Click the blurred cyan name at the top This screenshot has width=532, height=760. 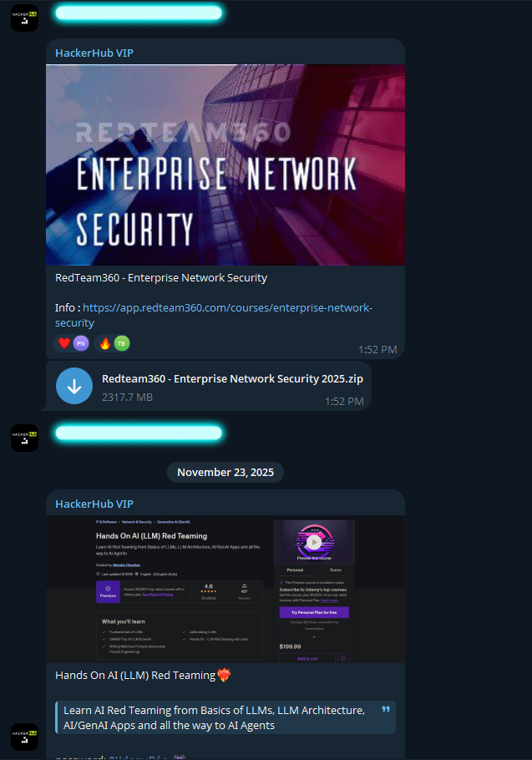click(x=138, y=13)
